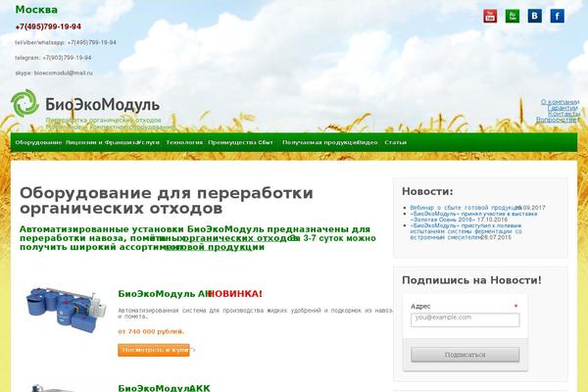Image resolution: width=588 pixels, height=392 pixels.
Task: Open the БиоЭкоМодуль АКК product title
Action: [x=164, y=388]
